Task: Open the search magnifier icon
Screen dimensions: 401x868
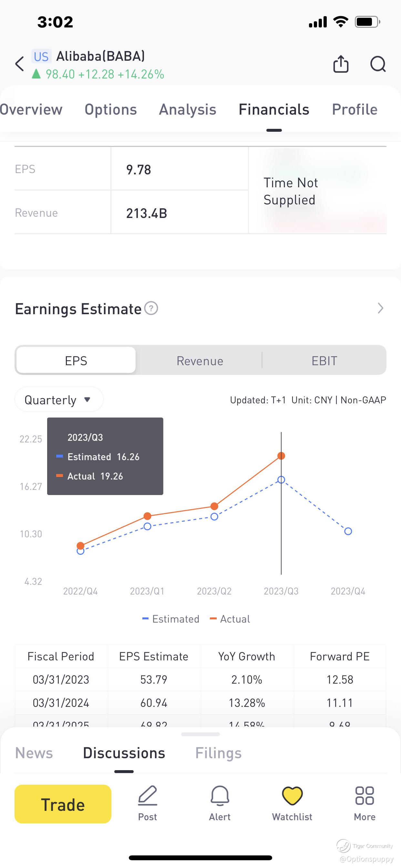Action: click(x=378, y=64)
